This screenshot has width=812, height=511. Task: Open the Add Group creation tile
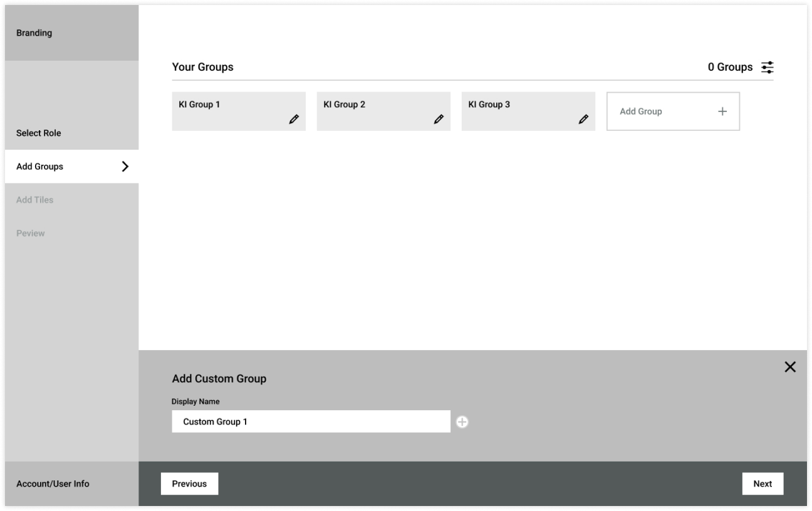pyautogui.click(x=673, y=111)
